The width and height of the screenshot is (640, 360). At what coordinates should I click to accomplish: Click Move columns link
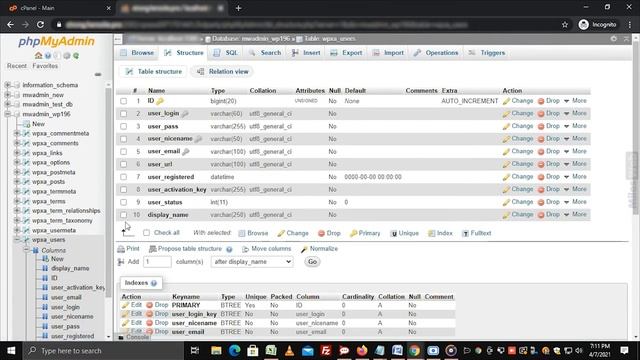point(267,249)
